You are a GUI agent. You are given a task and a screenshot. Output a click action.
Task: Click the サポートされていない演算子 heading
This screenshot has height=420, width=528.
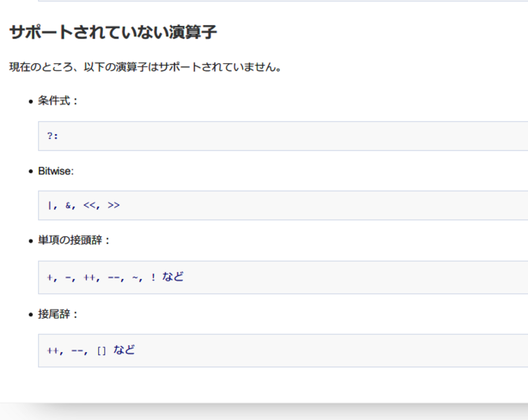tap(113, 32)
